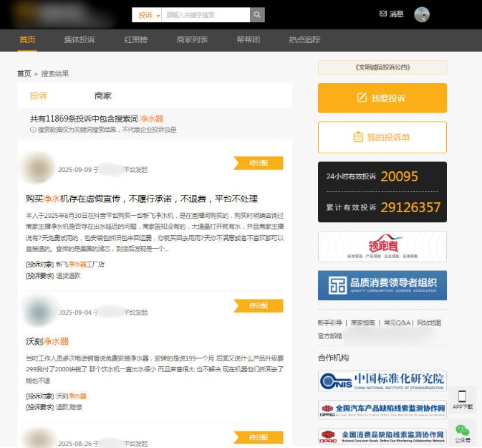Click the highlighted search term 净水器

point(152,119)
